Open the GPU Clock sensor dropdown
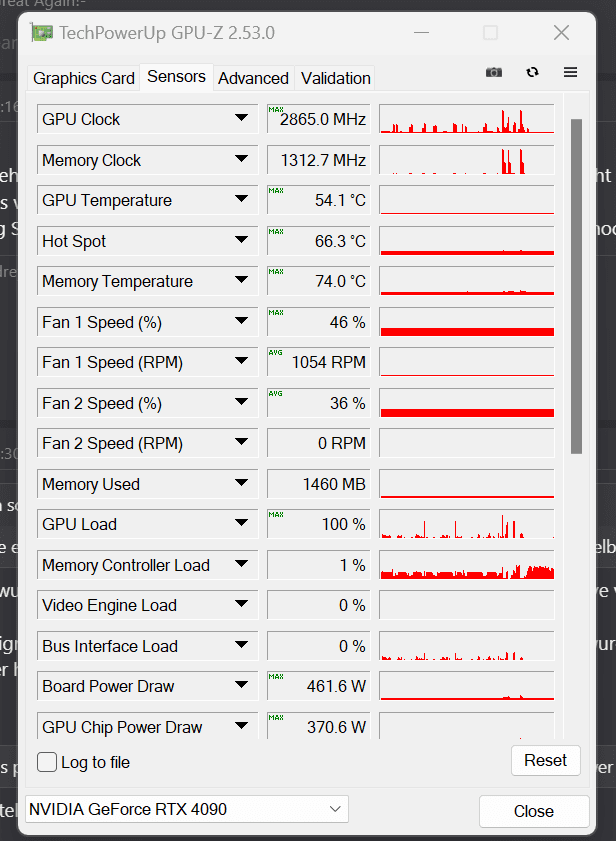The width and height of the screenshot is (616, 841). click(x=241, y=117)
